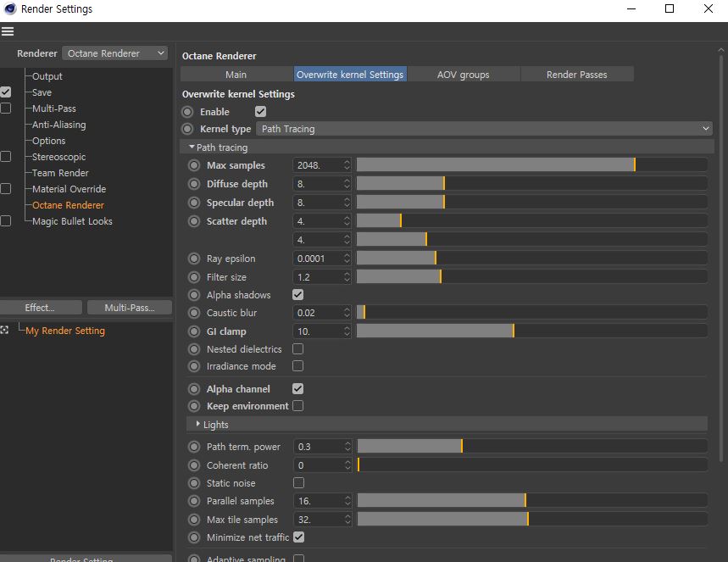
Task: Click the animation dot beside Coherent ratio
Action: [x=194, y=465]
